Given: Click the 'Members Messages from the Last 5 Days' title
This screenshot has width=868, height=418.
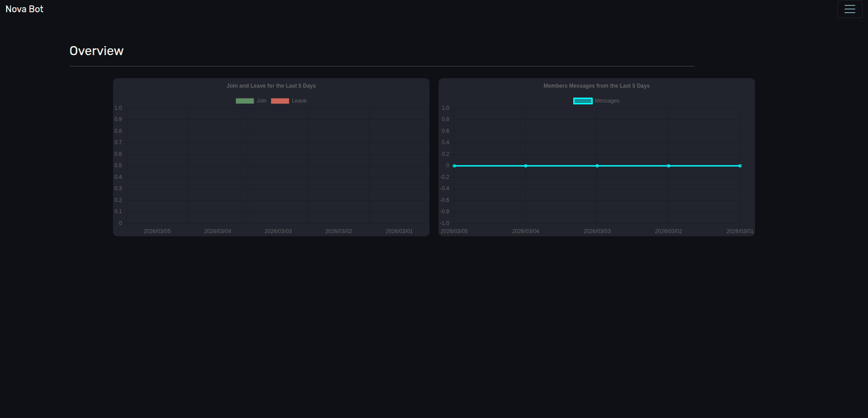Looking at the screenshot, I should [x=596, y=86].
